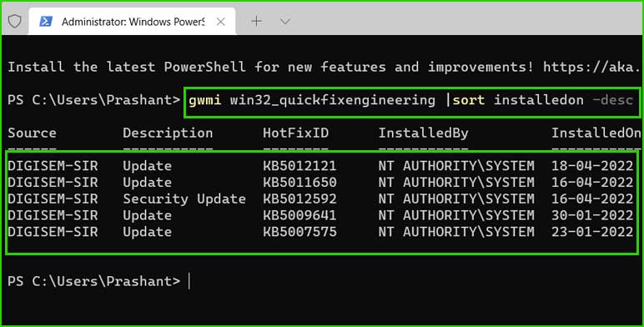This screenshot has width=644, height=327.
Task: Click hotfix ID KB5012592
Action: pos(299,199)
